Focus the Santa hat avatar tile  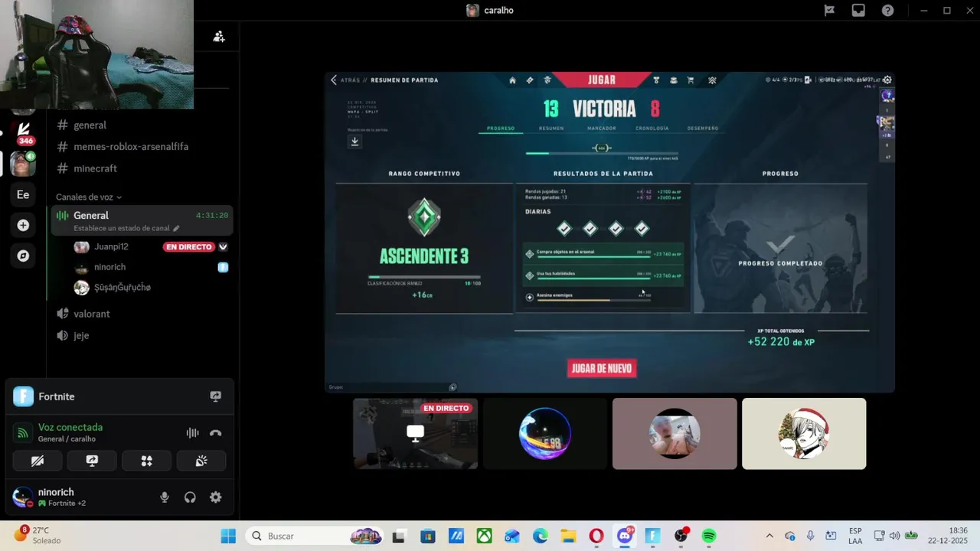click(x=804, y=433)
